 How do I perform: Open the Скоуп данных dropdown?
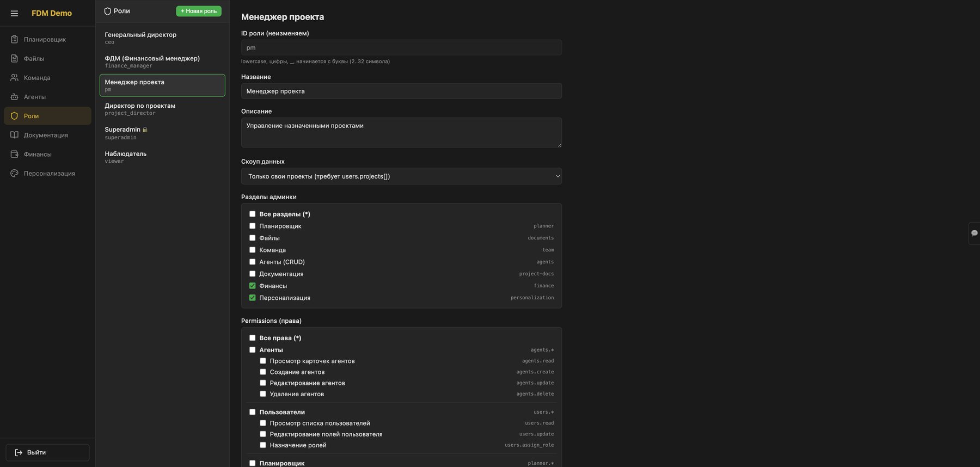401,176
